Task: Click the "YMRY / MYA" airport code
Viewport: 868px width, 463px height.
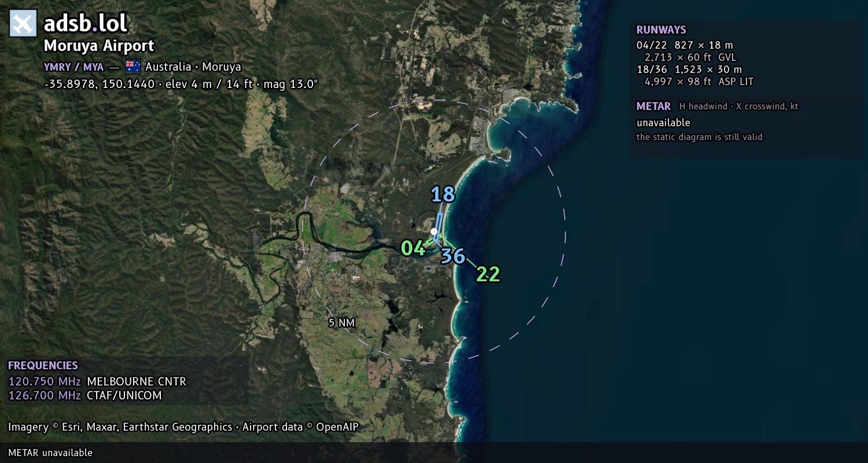Action: click(73, 67)
